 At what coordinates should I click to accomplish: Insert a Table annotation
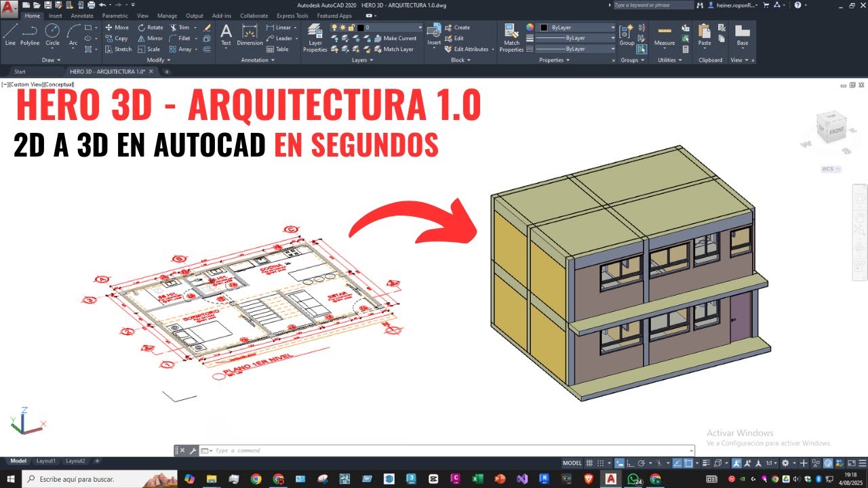pos(277,49)
